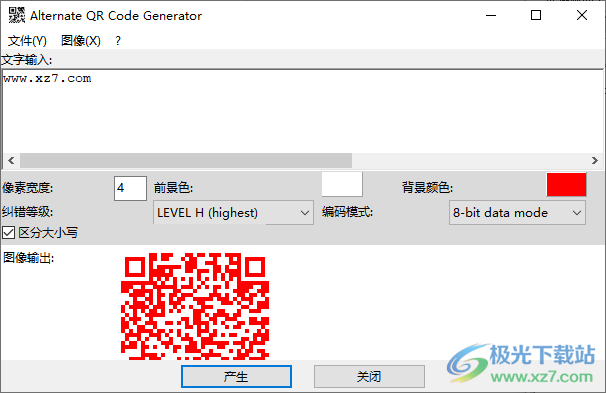Open the 文件(Y) menu
606x393 pixels.
27,41
